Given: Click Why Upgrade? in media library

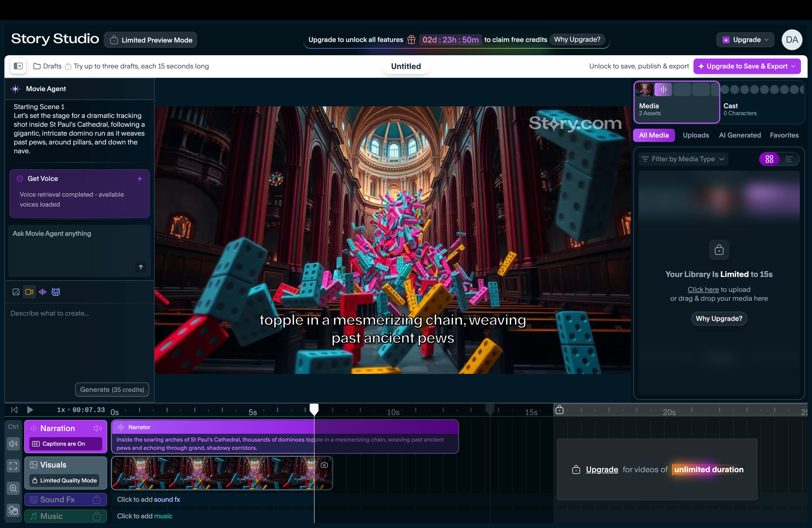Looking at the screenshot, I should pos(719,319).
